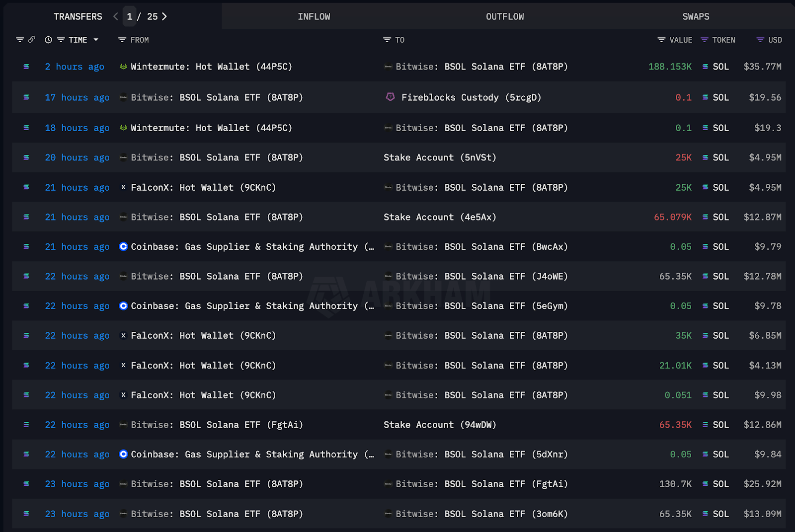This screenshot has height=532, width=795.
Task: Click the SOL token icon in the $19.56 row
Action: (x=705, y=97)
